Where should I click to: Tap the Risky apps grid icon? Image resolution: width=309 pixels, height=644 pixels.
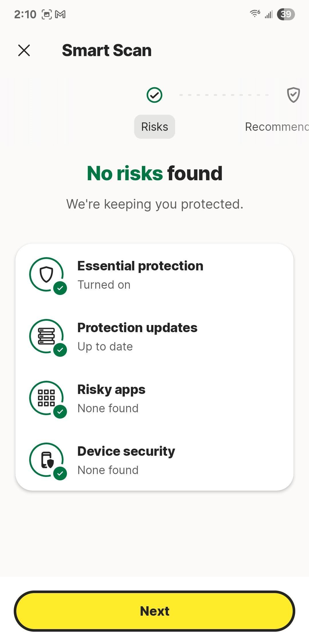click(46, 398)
